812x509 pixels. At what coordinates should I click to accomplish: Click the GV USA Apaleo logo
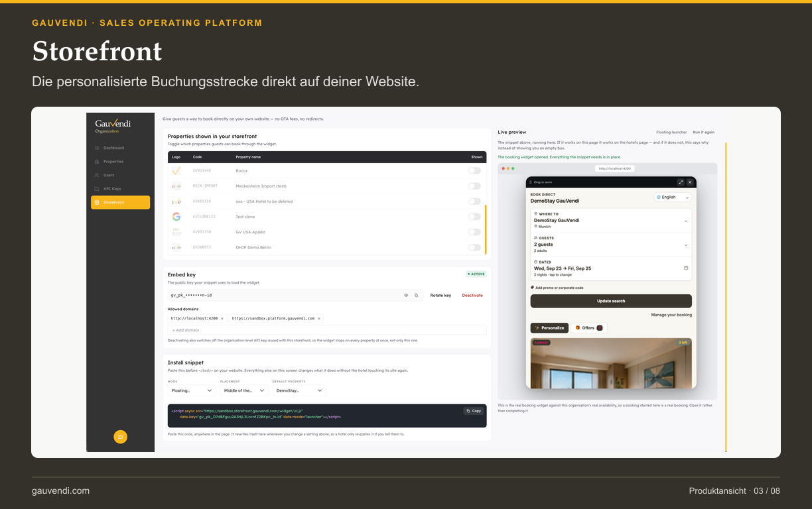(x=176, y=232)
